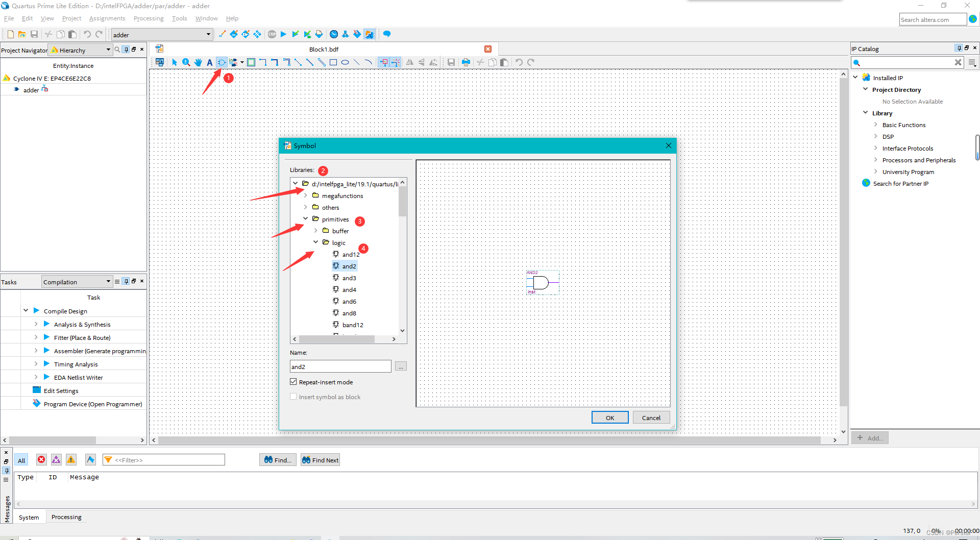
Task: Click the blue speech bubble feedback icon
Action: point(387,34)
